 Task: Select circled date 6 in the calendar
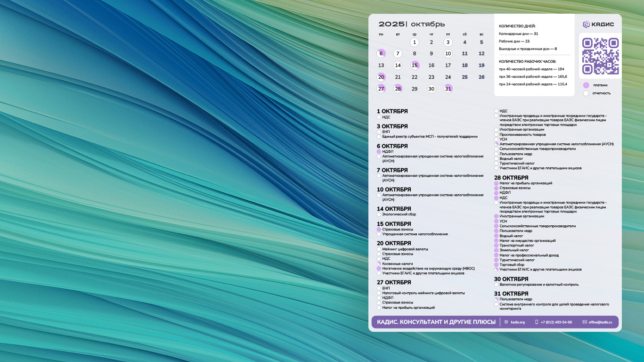pos(381,53)
